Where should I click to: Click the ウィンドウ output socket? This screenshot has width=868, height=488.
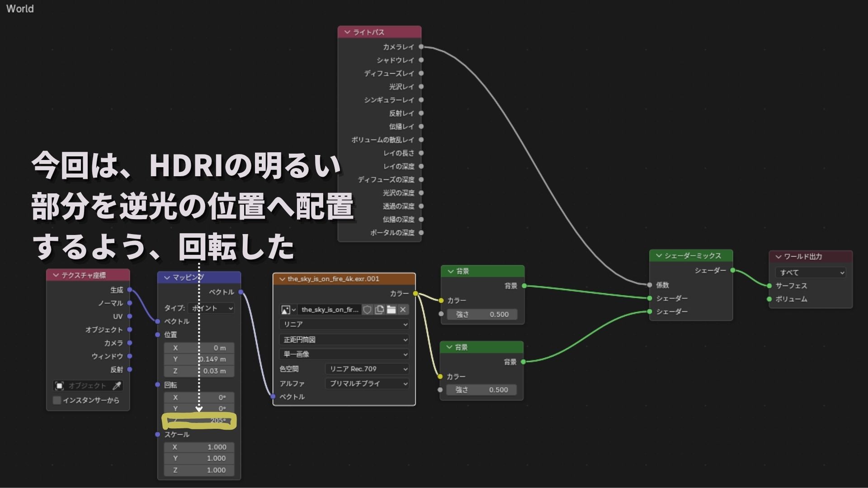pos(129,356)
